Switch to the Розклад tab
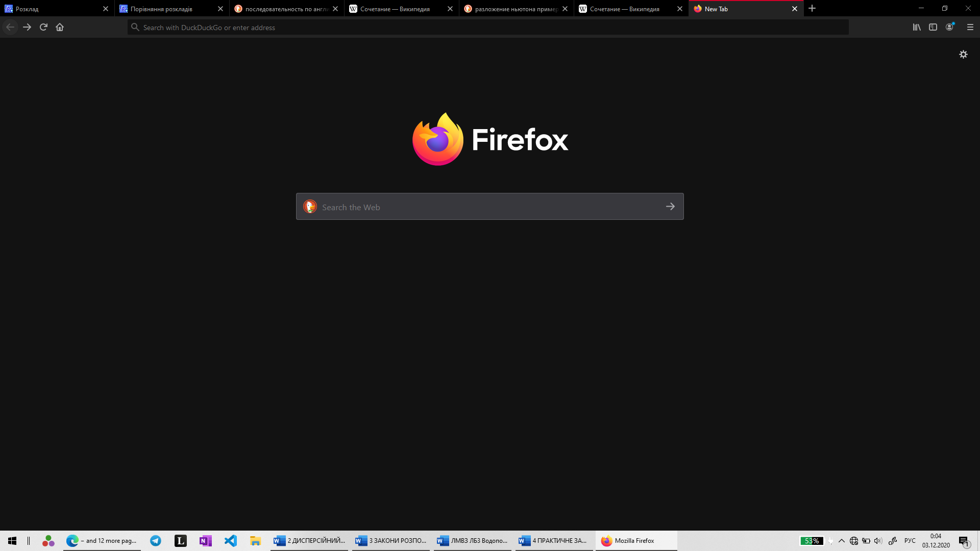The height and width of the screenshot is (551, 980). click(57, 9)
